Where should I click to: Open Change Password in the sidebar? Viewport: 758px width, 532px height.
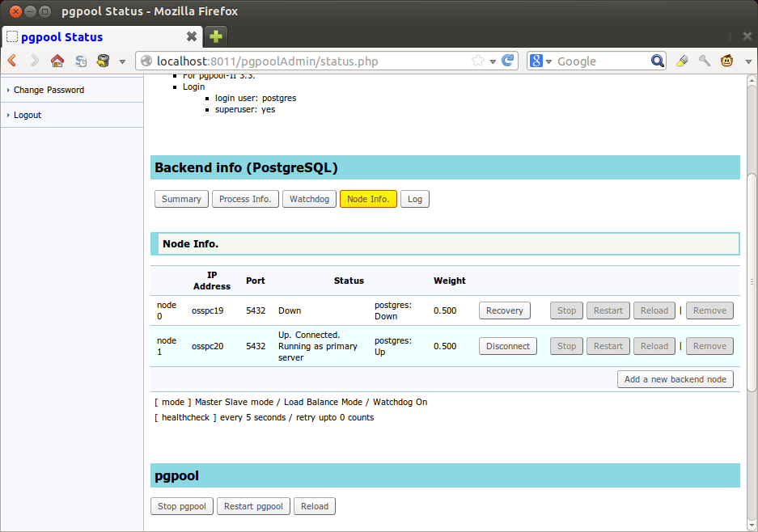tap(49, 90)
